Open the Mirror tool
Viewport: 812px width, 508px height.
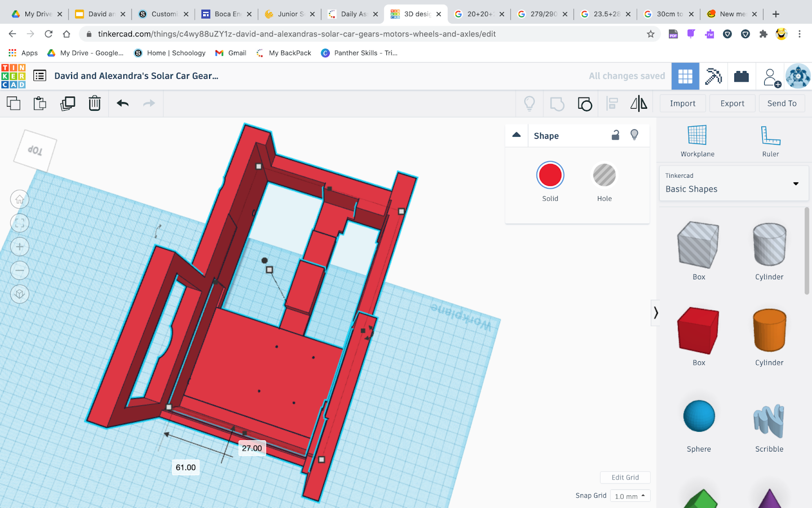coord(638,104)
